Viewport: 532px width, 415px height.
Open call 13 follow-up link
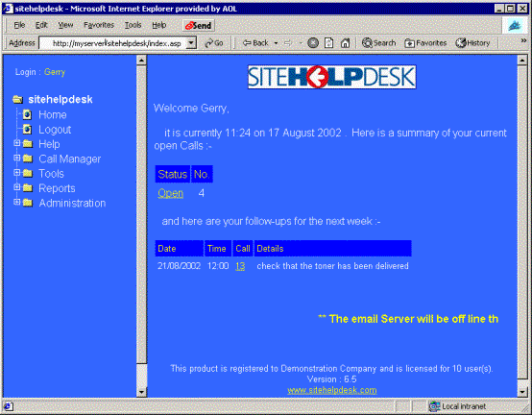point(240,266)
